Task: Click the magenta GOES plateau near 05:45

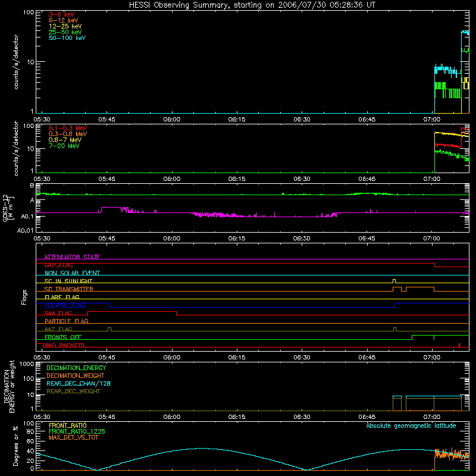Action: [x=111, y=207]
